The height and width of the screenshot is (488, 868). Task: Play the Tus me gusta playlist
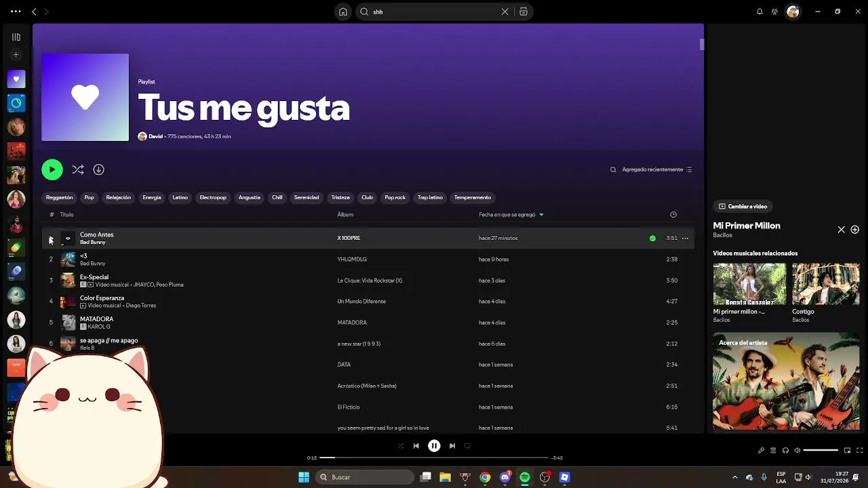[52, 169]
